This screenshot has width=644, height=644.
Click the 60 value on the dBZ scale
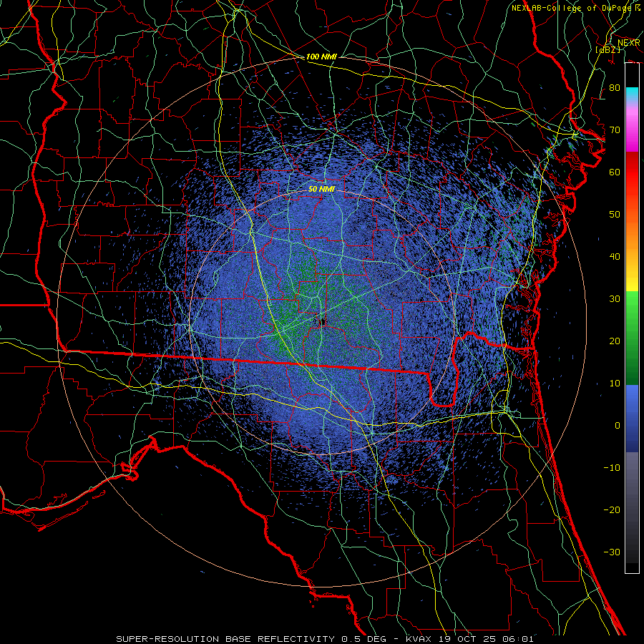(x=615, y=172)
